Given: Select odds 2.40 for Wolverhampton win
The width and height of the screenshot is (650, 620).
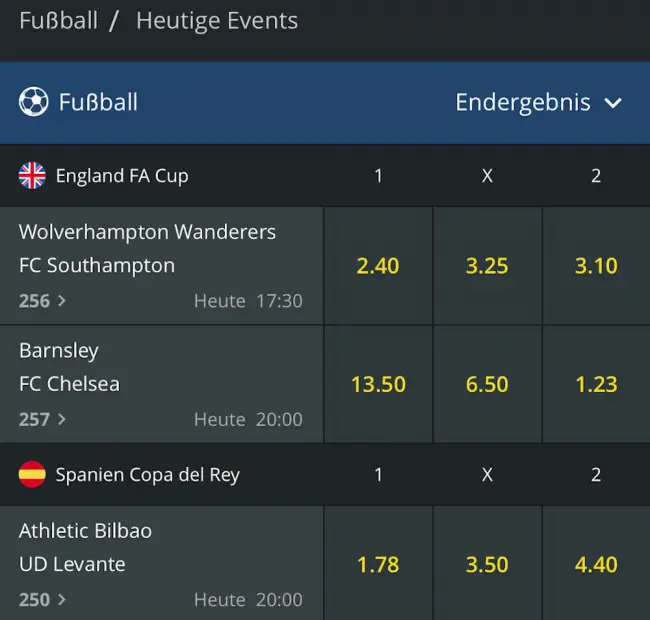Looking at the screenshot, I should (378, 266).
